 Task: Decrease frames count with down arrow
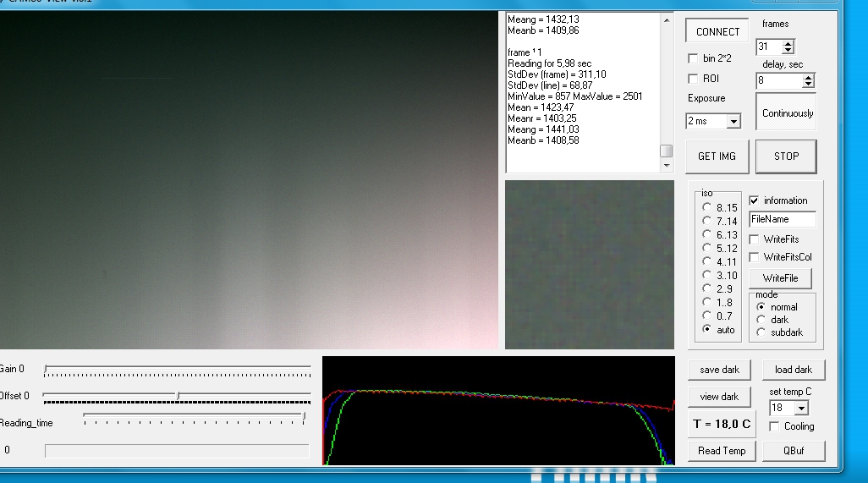[x=788, y=51]
